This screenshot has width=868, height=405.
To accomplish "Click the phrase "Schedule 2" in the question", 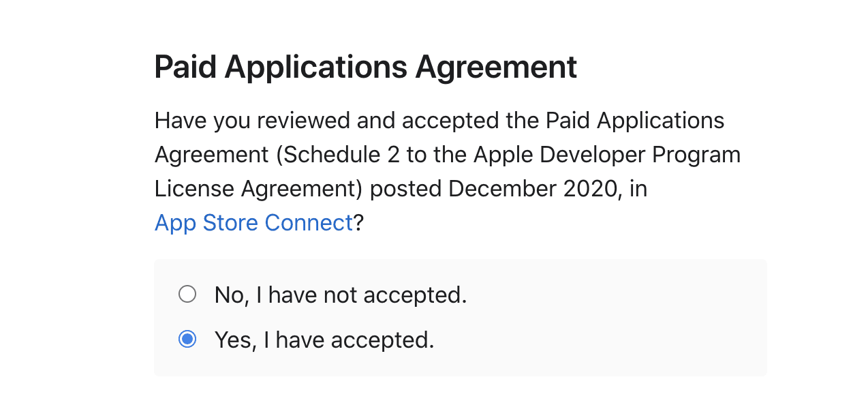I will click(x=340, y=154).
